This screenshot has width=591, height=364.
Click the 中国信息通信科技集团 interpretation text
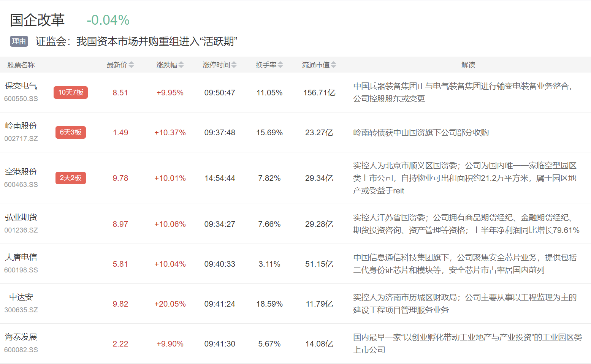coord(465,264)
